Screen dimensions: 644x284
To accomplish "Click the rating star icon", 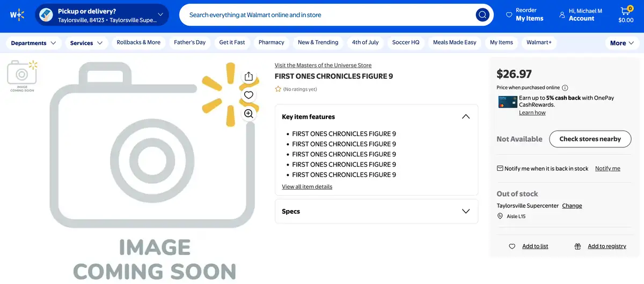I will click(x=278, y=89).
